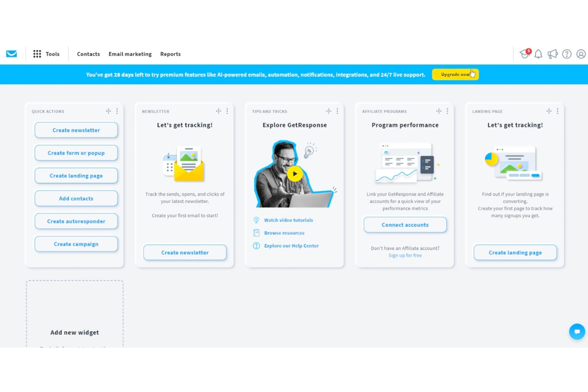Viewport: 588px width, 392px height.
Task: Click Create autoresponder button
Action: pyautogui.click(x=76, y=221)
